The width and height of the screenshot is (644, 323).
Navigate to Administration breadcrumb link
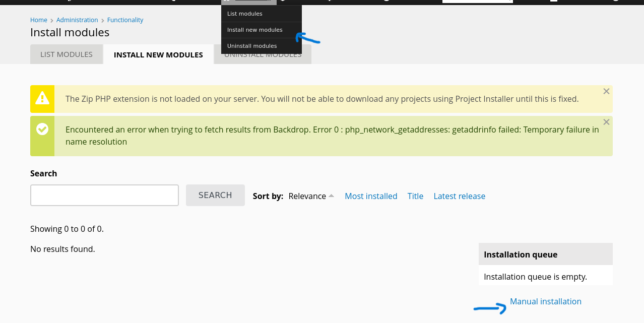tap(77, 20)
